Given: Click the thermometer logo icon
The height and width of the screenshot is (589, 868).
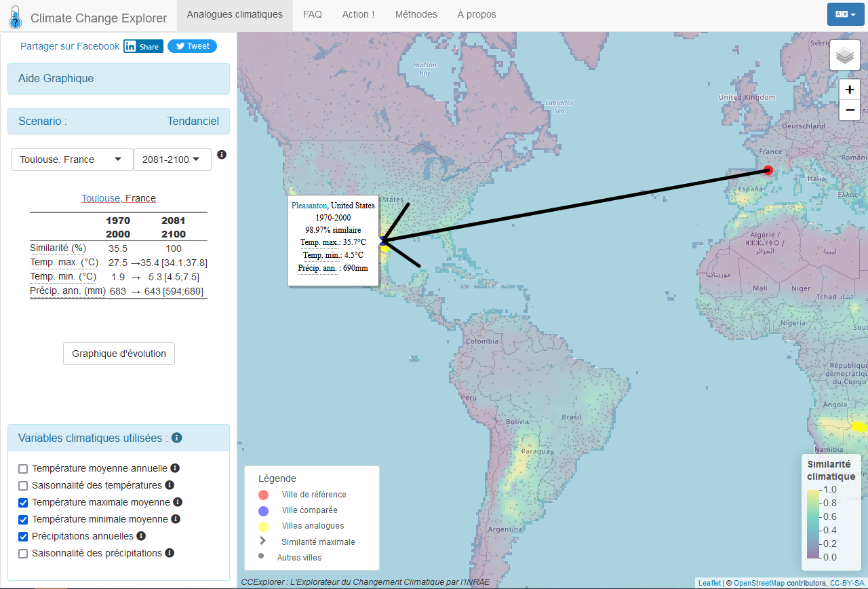Looking at the screenshot, I should (x=15, y=16).
